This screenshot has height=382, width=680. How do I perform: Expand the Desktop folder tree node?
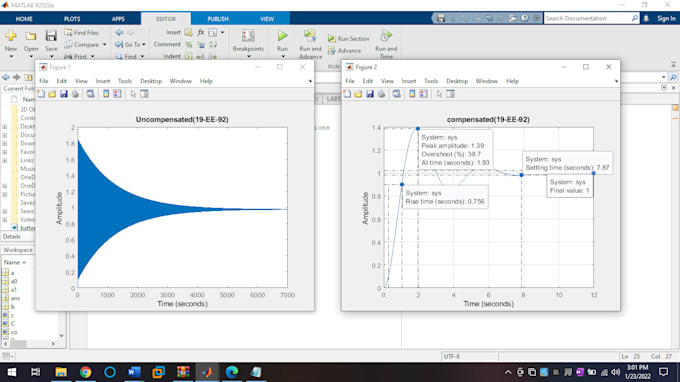(x=5, y=127)
